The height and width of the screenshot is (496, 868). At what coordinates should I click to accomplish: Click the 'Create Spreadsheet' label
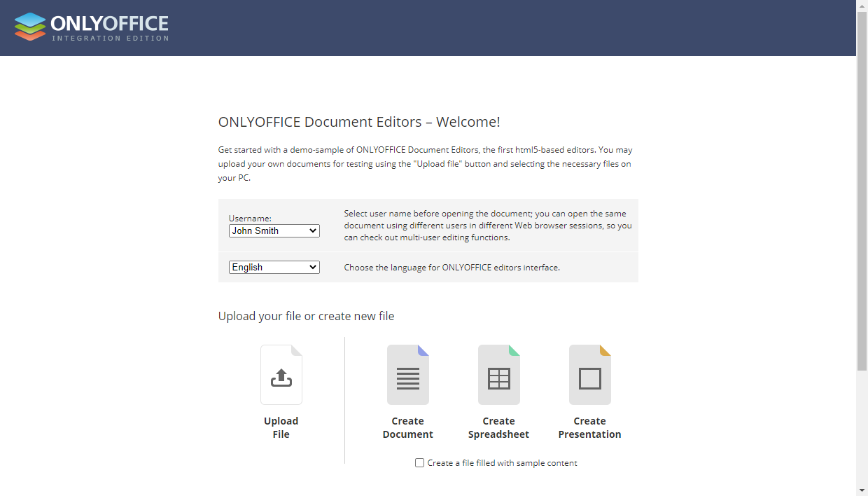(x=499, y=427)
